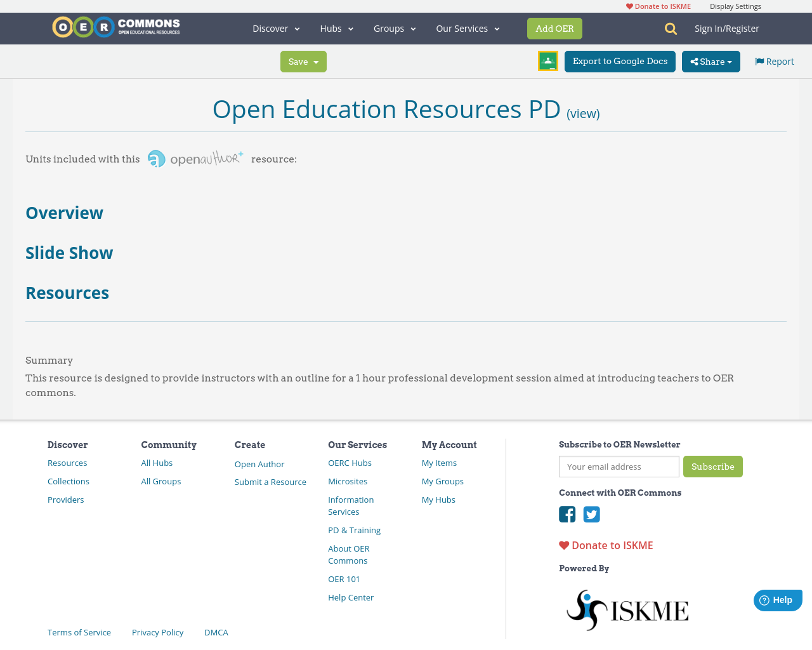The image size is (812, 650).
Task: Click the Subscribe button
Action: [713, 466]
